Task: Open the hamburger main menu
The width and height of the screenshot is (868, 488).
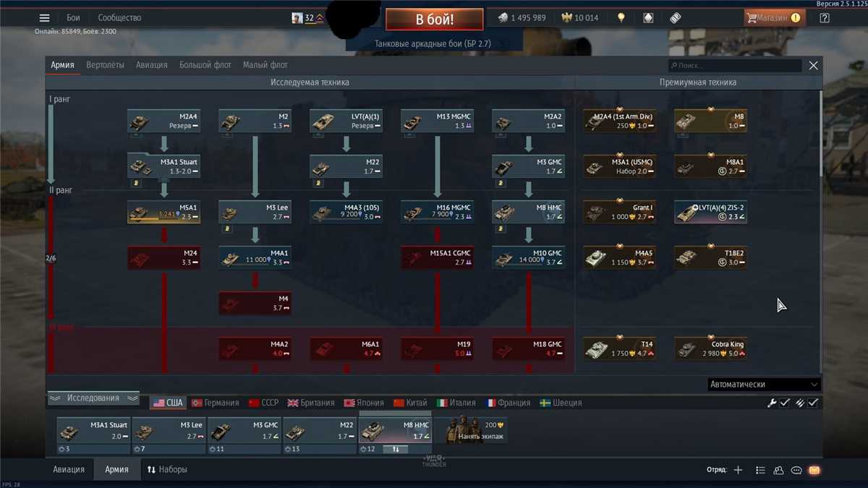Action: pyautogui.click(x=45, y=18)
